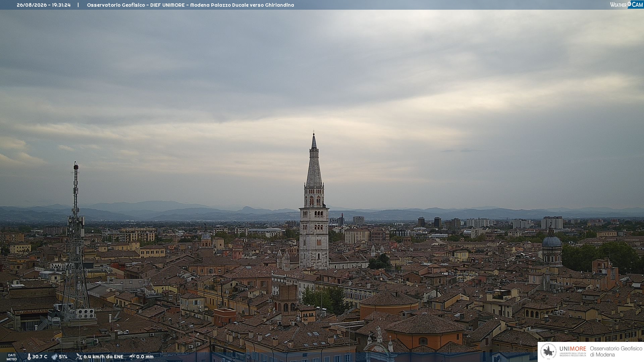Click the wind anemometer icon

point(79,357)
